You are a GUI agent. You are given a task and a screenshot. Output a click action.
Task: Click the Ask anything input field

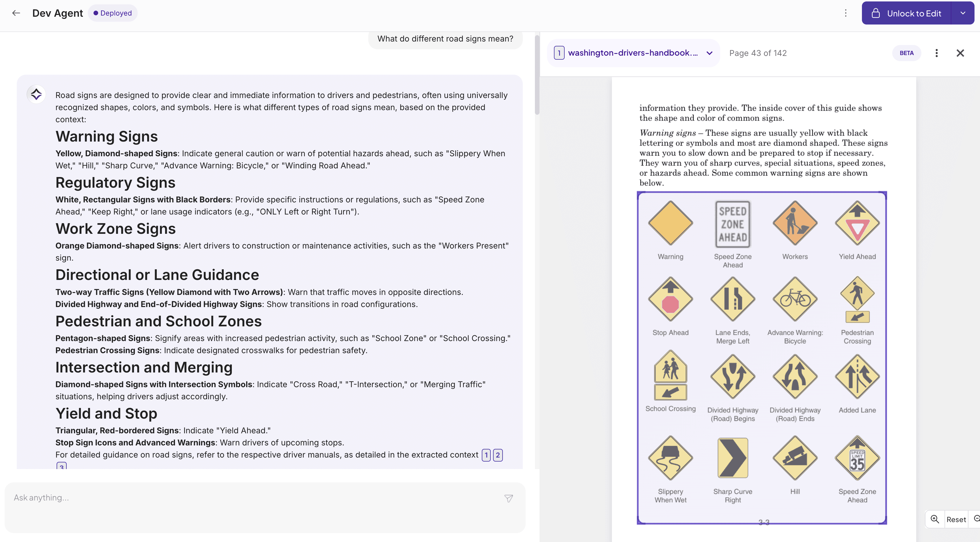(x=152, y=498)
